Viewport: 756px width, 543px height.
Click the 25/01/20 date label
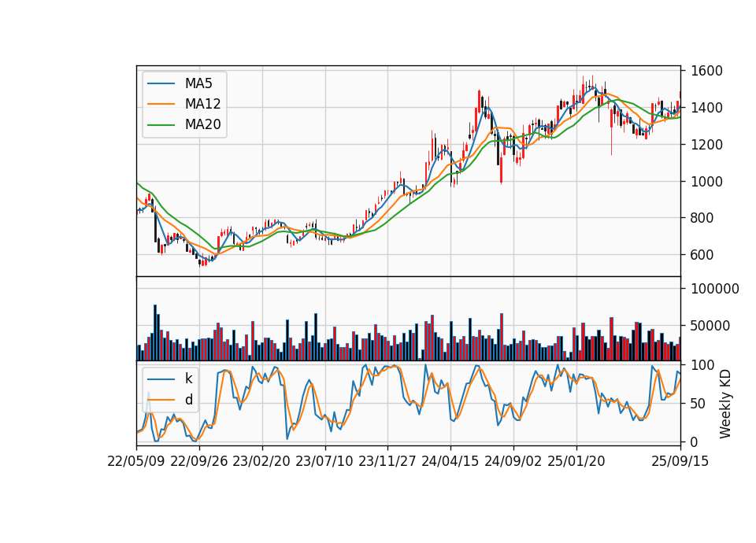point(576,461)
